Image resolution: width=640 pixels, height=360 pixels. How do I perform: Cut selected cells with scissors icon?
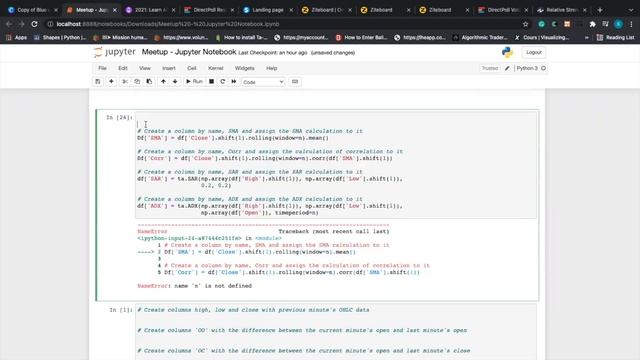point(125,82)
